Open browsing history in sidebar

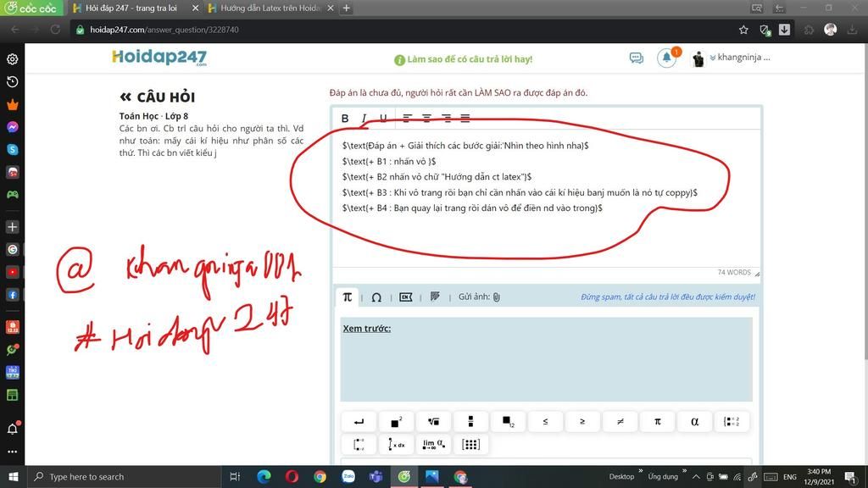[x=12, y=82]
